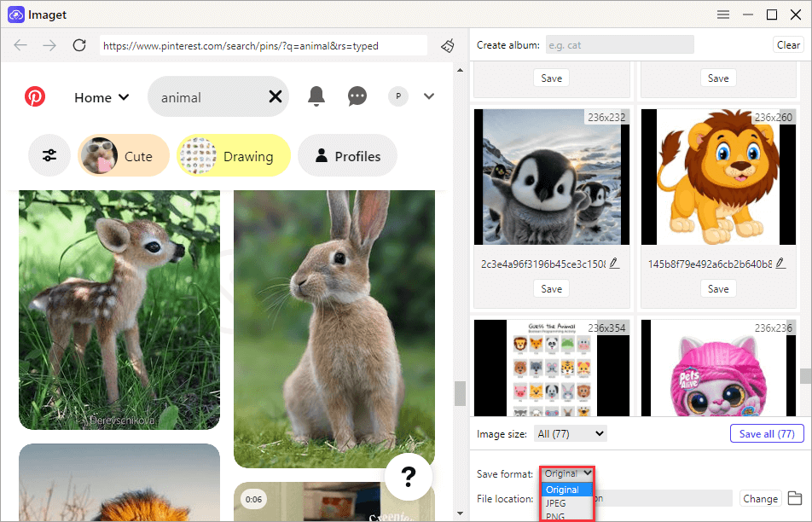Save the cartoon lion image
The width and height of the screenshot is (812, 522).
coord(718,289)
